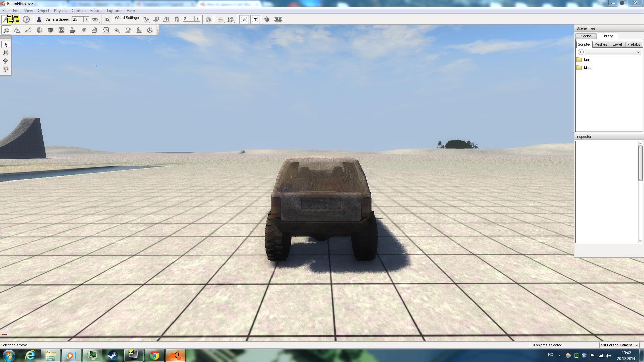Image resolution: width=644 pixels, height=362 pixels.
Task: Open the File menu
Action: tap(5, 11)
